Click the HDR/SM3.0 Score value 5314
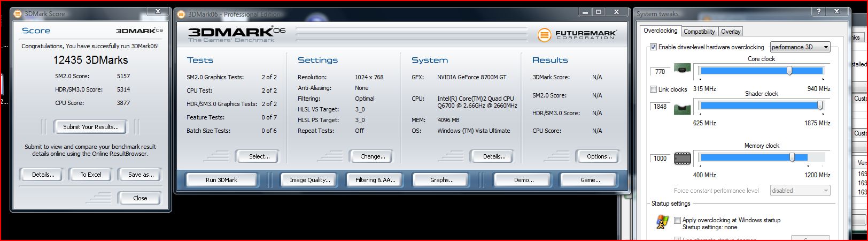Viewport: 868px width, 241px height. tap(123, 90)
